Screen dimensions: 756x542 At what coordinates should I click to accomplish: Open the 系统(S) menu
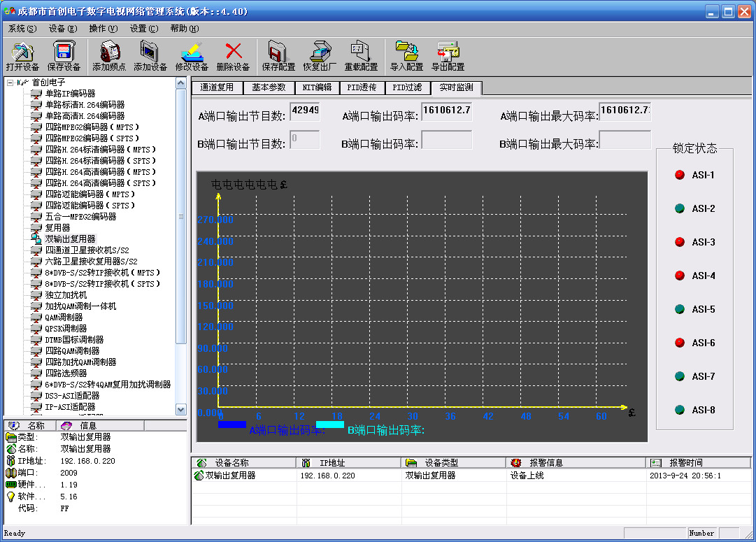(x=22, y=29)
